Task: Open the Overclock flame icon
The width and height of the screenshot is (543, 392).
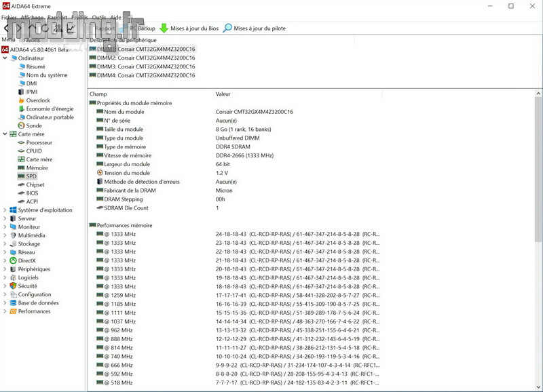Action: point(22,100)
